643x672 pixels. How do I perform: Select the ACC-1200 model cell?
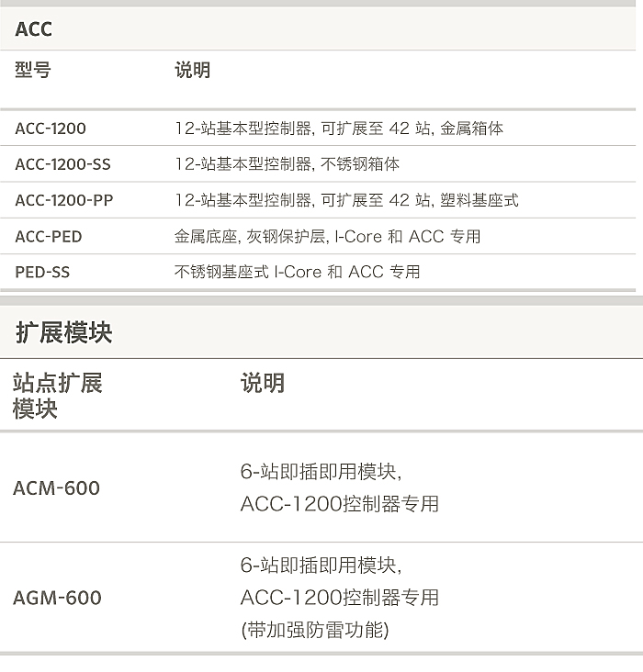click(51, 129)
